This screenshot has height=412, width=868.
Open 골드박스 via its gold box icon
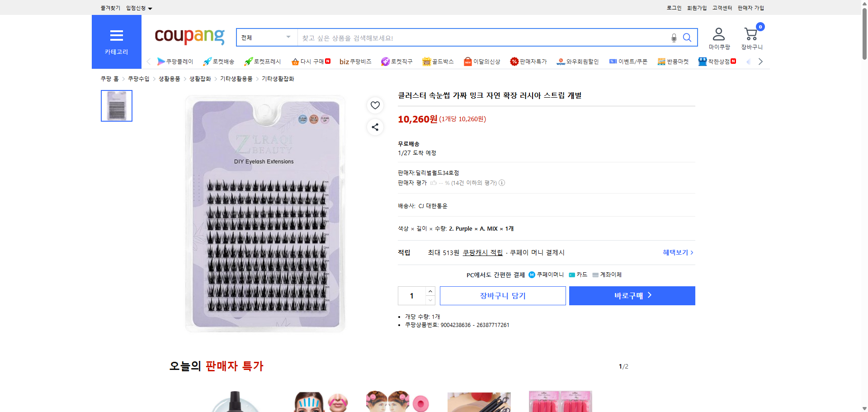(x=427, y=61)
